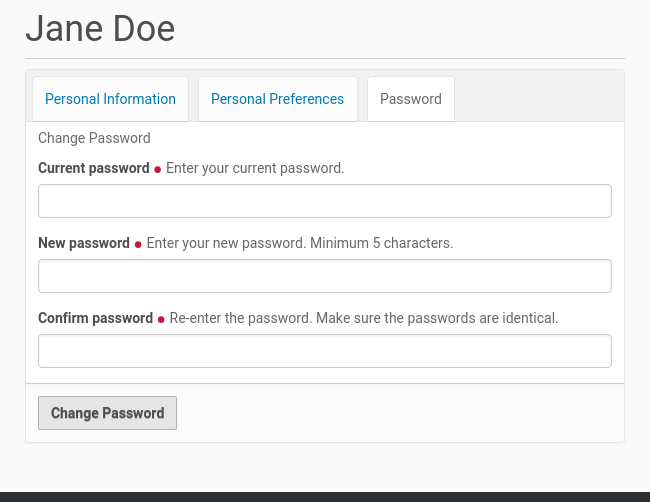Image resolution: width=650 pixels, height=502 pixels.
Task: Click the bold "Current password" label
Action: click(93, 168)
